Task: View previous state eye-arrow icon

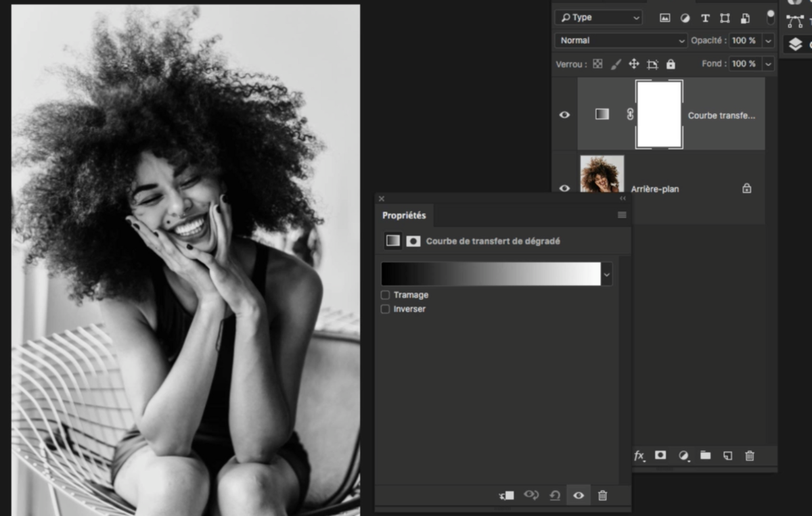Action: pyautogui.click(x=531, y=496)
